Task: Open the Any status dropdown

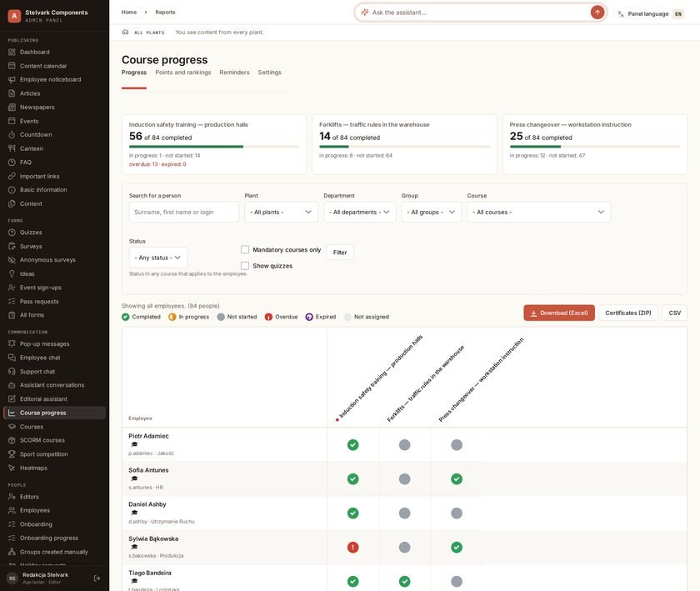Action: pyautogui.click(x=158, y=258)
